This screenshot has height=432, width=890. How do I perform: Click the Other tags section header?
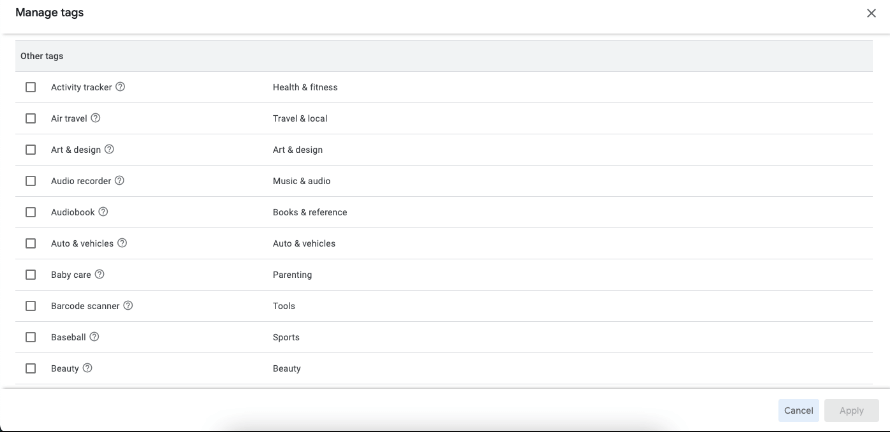click(42, 56)
